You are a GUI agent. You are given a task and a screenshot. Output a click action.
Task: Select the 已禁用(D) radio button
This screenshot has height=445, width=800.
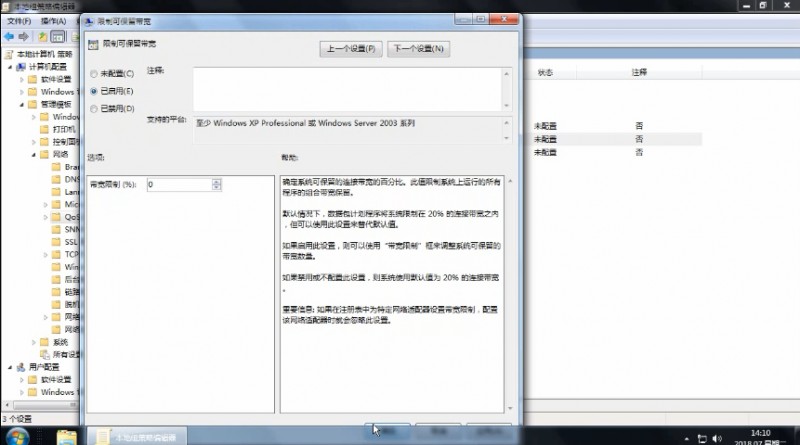[93, 109]
